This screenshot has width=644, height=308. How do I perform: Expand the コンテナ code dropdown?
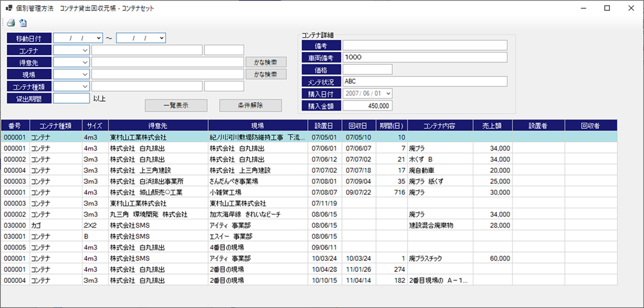(85, 50)
